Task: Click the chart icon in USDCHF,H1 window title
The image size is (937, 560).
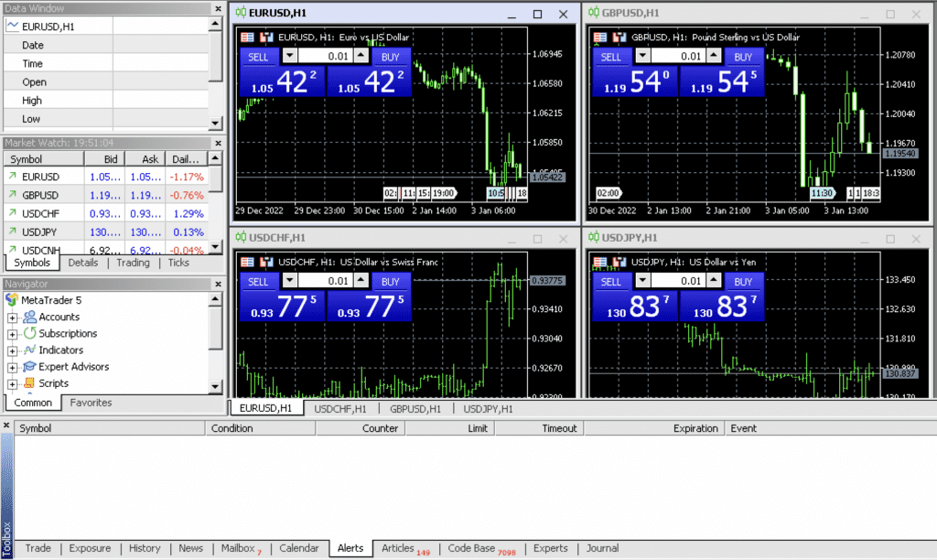Action: [241, 237]
